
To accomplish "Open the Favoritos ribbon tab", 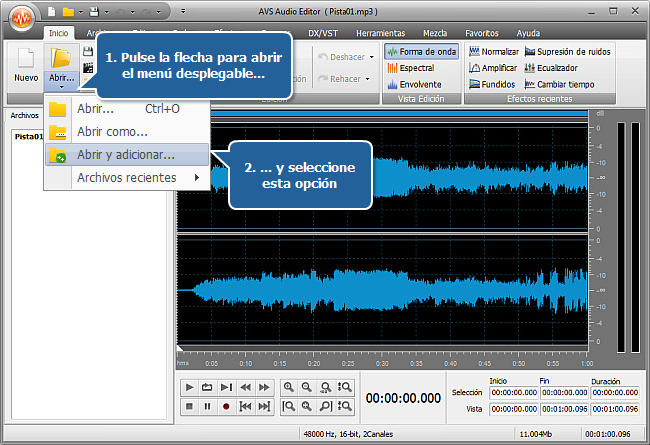I will pyautogui.click(x=482, y=33).
